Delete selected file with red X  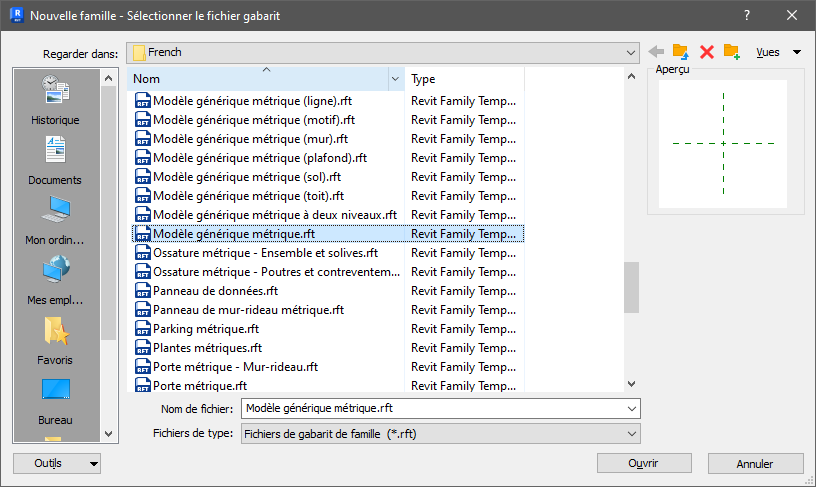coord(707,52)
